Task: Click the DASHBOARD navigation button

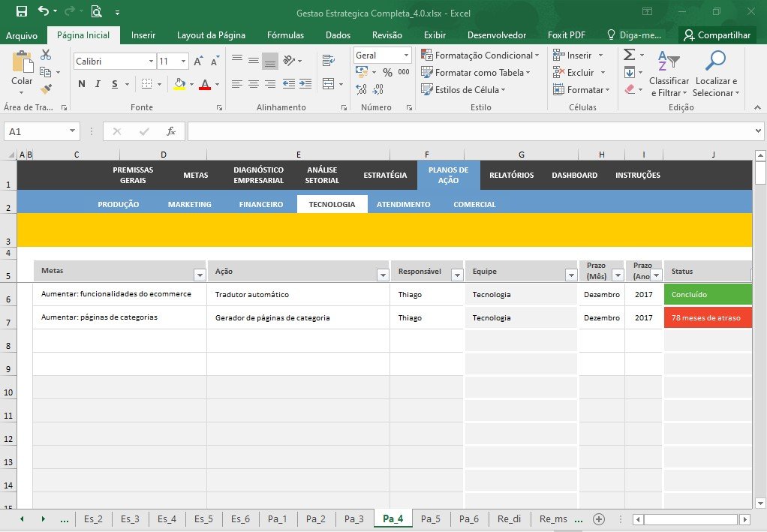Action: [x=574, y=175]
